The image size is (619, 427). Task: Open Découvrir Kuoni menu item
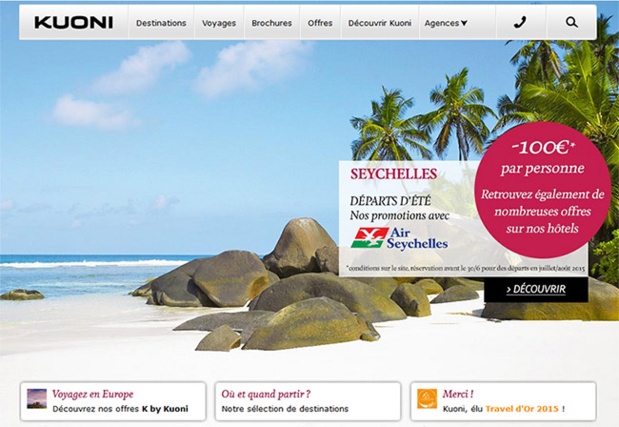tap(379, 23)
